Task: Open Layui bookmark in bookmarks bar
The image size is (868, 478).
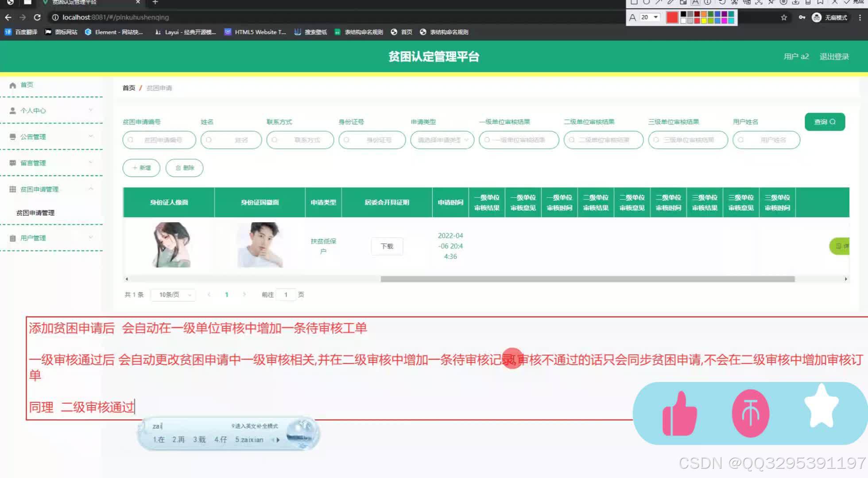Action: pyautogui.click(x=185, y=32)
